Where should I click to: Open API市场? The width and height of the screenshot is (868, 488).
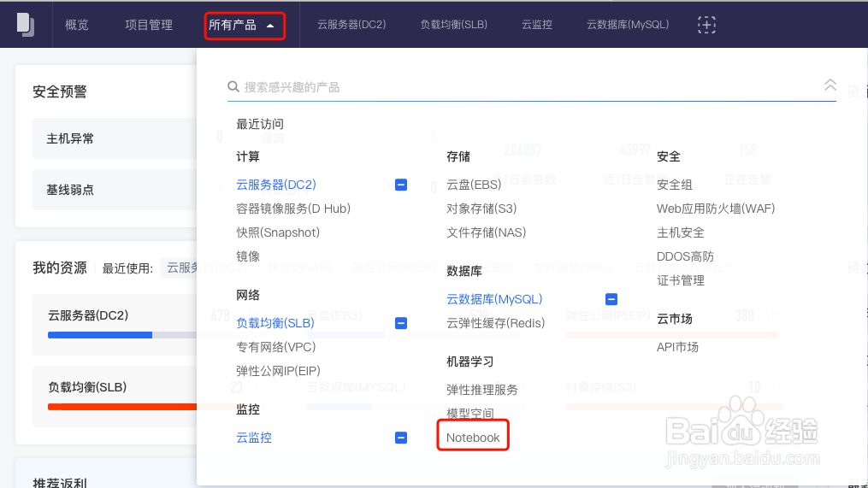[677, 347]
